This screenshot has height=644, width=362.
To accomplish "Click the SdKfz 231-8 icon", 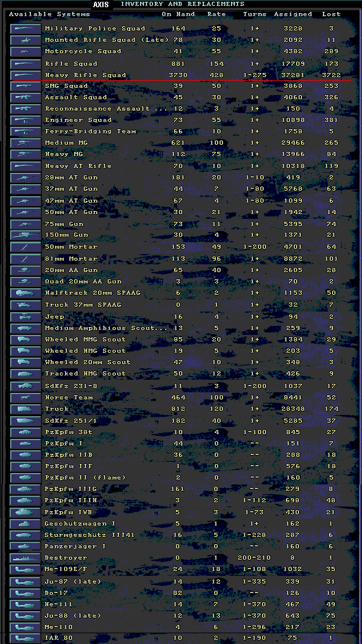I will tap(26, 386).
